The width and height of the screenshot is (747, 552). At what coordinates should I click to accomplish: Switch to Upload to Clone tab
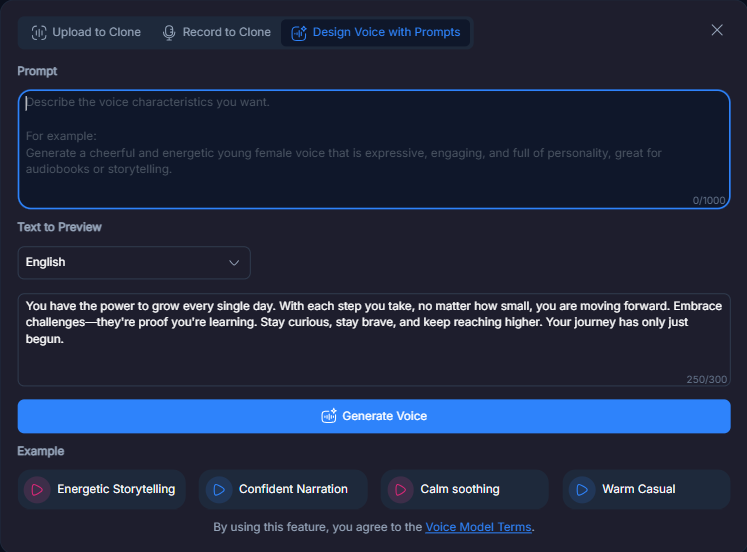86,32
